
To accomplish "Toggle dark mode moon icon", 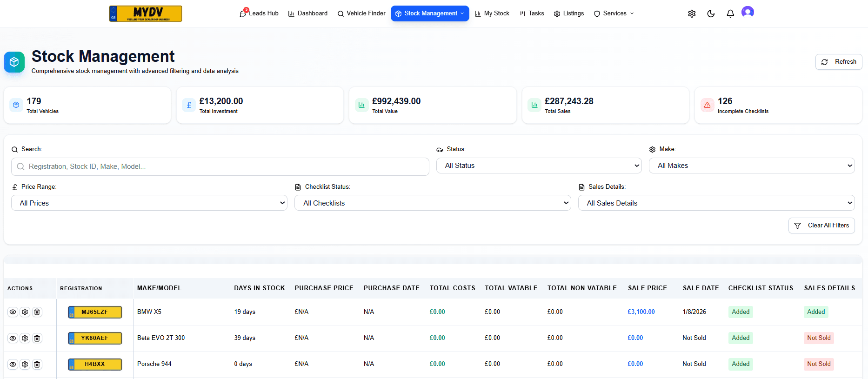I will [711, 13].
